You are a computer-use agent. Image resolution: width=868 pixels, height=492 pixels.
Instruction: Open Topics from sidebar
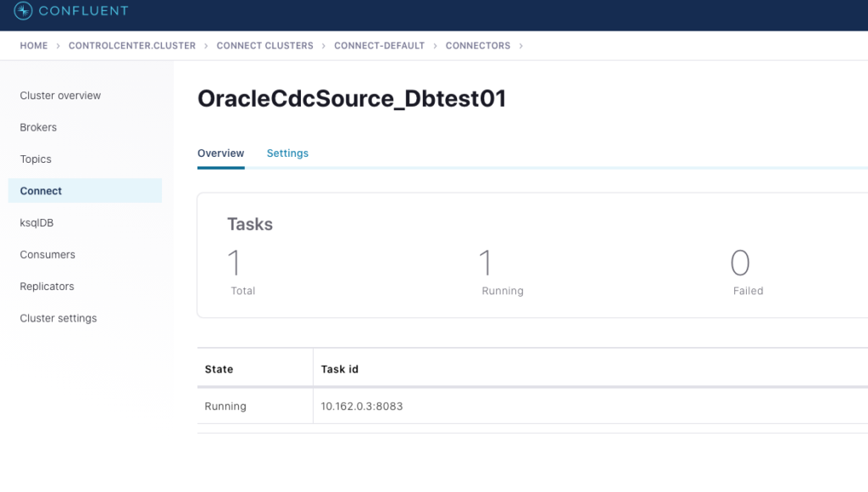(36, 159)
